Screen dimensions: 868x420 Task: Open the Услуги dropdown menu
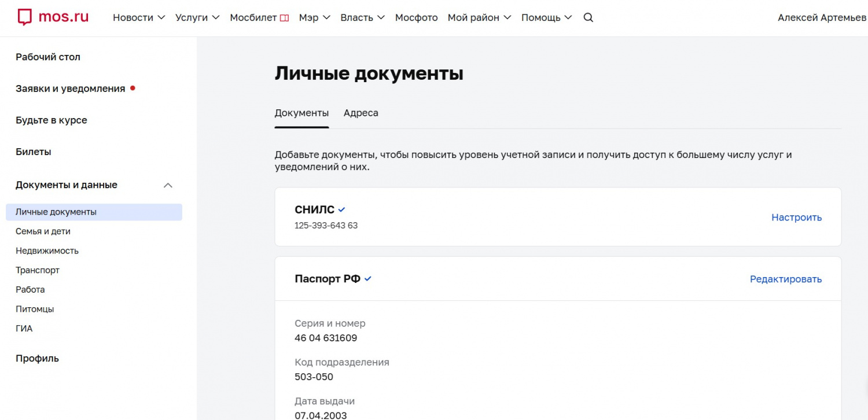(197, 17)
